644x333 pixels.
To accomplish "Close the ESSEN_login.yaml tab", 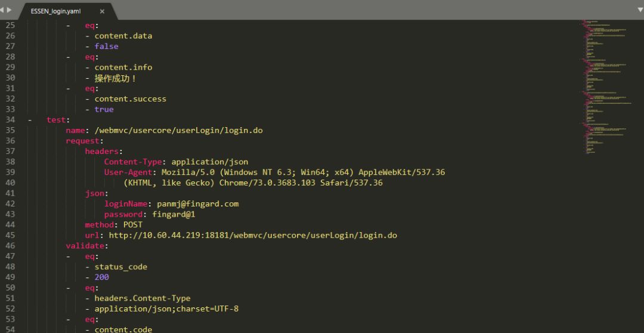I will pos(102,11).
